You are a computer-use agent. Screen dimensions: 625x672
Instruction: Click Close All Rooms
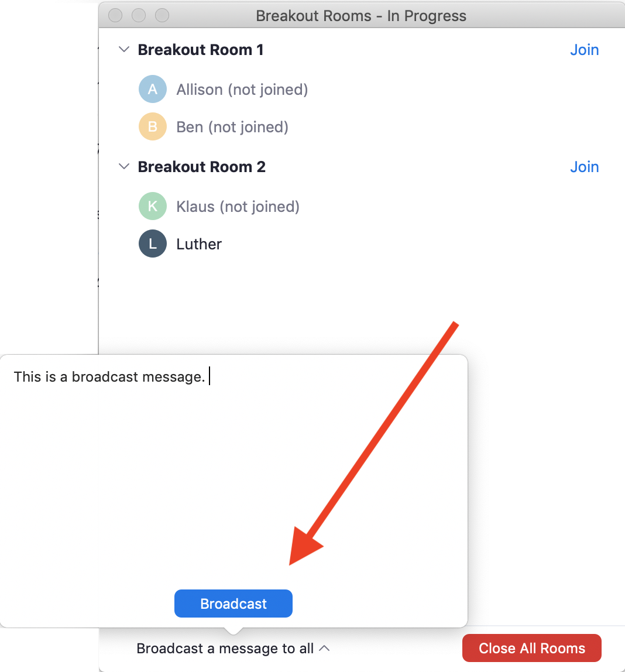coord(531,648)
